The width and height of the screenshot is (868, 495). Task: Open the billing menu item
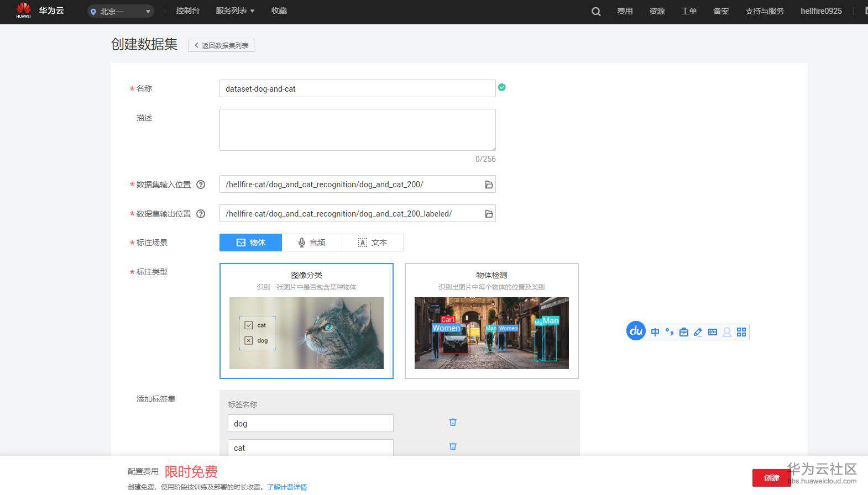[x=625, y=11]
